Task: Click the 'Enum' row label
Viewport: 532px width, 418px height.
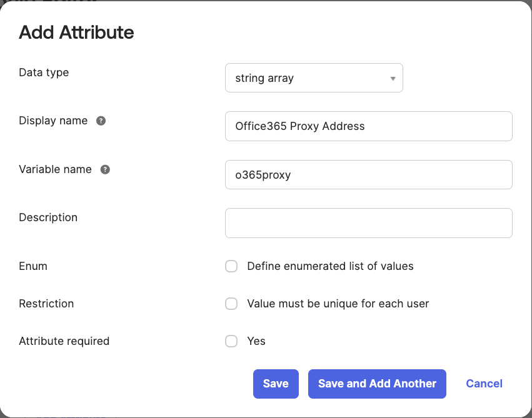Action: pos(33,266)
